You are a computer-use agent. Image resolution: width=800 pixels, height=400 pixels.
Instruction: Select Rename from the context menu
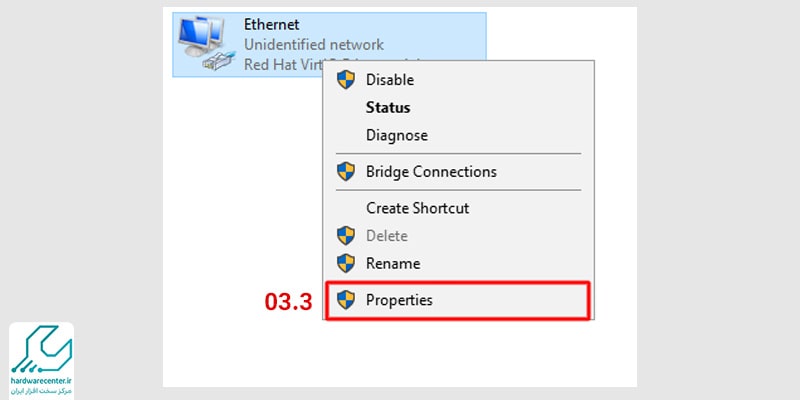point(458,264)
